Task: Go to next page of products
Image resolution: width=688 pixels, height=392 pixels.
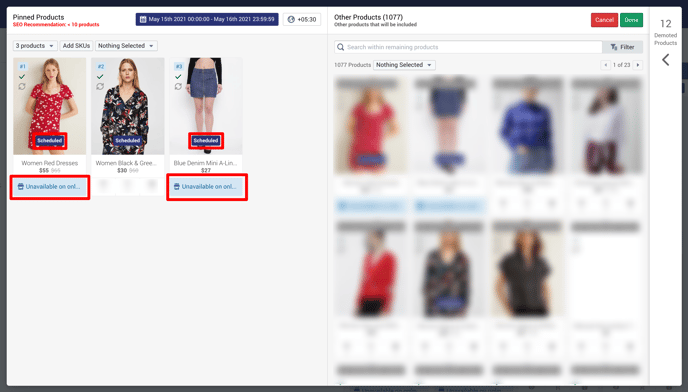Action: pos(638,65)
